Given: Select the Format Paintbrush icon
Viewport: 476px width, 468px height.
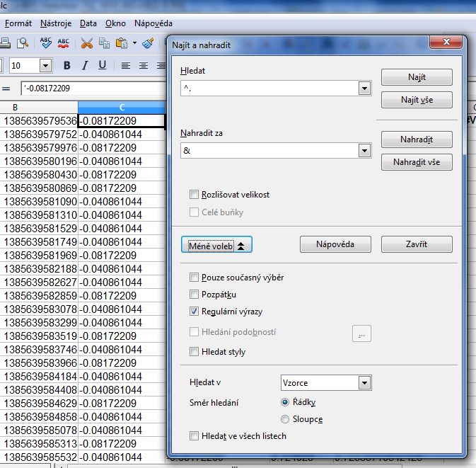Looking at the screenshot, I should click(148, 43).
